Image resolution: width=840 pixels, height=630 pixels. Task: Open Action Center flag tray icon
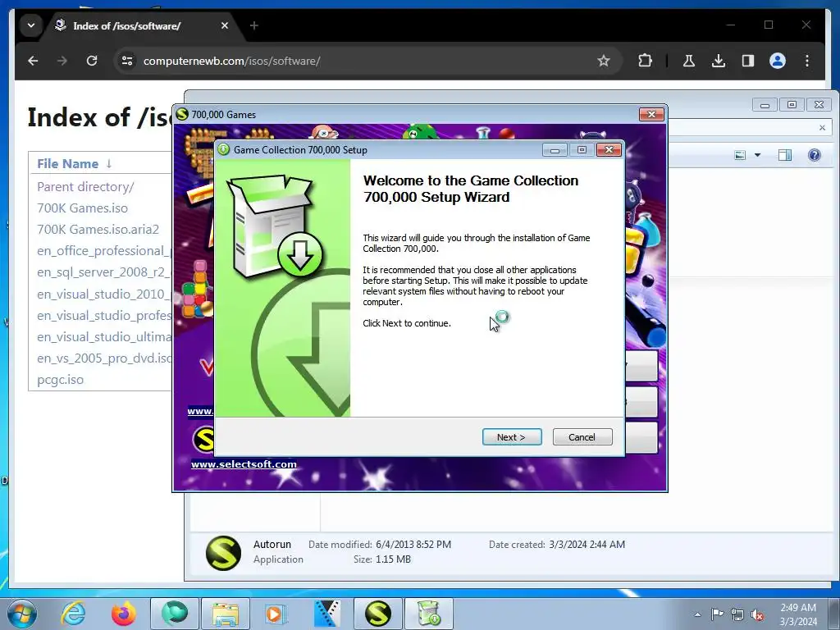(717, 614)
